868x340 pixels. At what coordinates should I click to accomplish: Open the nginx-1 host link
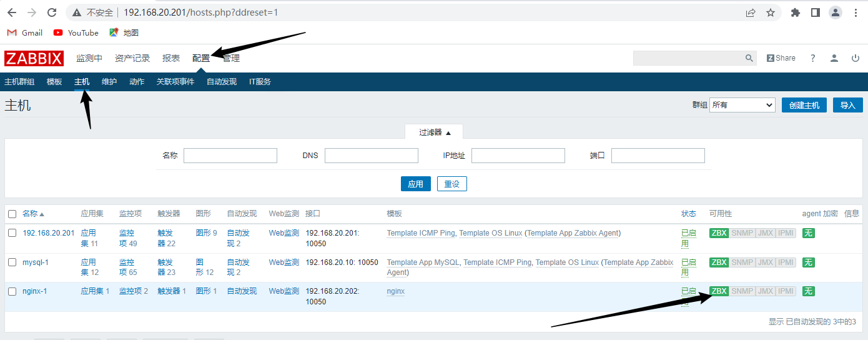[x=35, y=291]
